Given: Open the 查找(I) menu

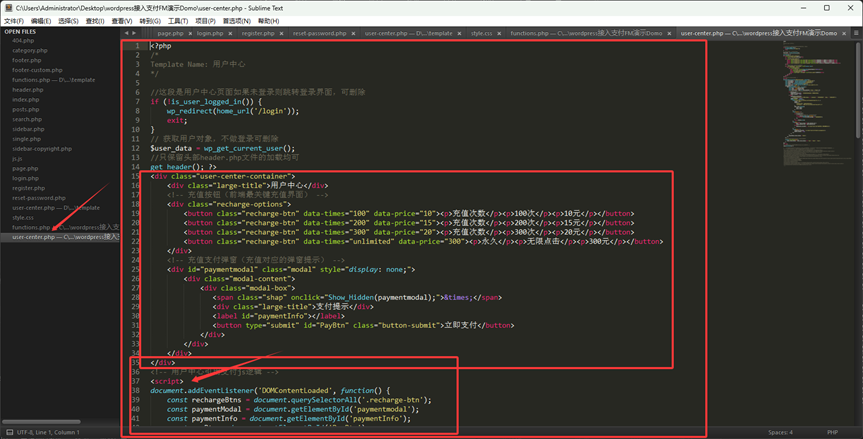Looking at the screenshot, I should pyautogui.click(x=95, y=21).
